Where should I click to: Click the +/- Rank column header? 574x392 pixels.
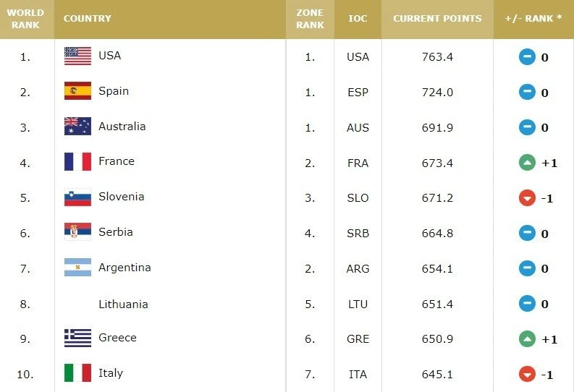533,19
